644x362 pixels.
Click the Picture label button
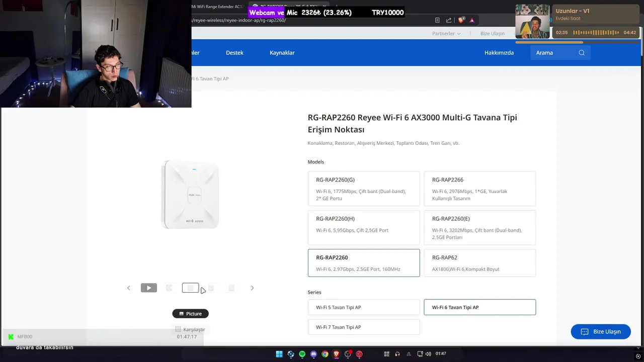point(190,314)
